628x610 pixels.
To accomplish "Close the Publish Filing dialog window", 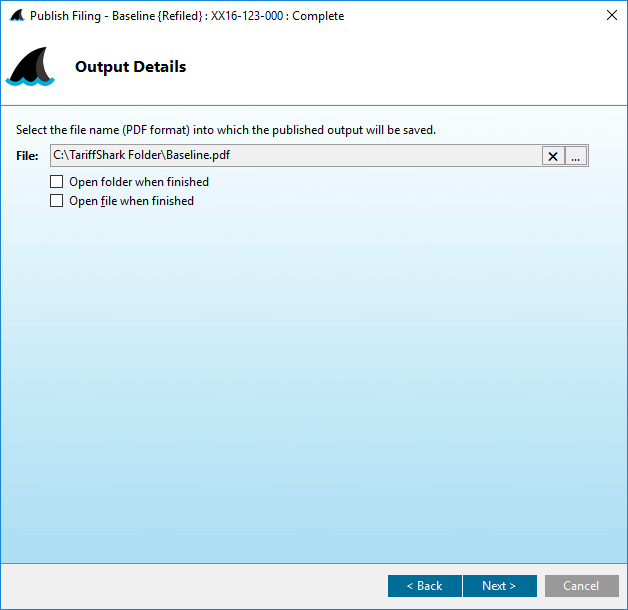I will click(x=611, y=16).
